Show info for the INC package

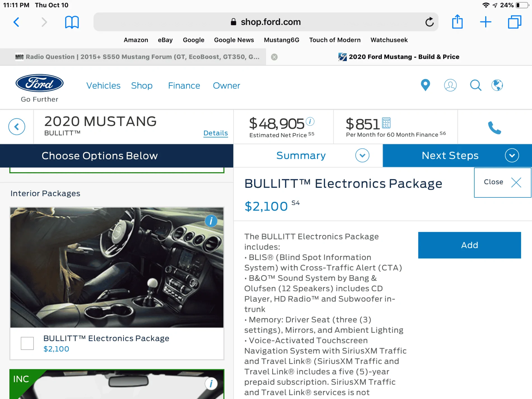(x=211, y=383)
